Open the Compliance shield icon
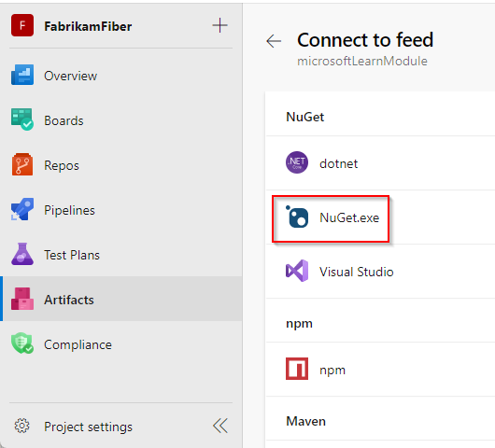495x448 pixels. (22, 343)
